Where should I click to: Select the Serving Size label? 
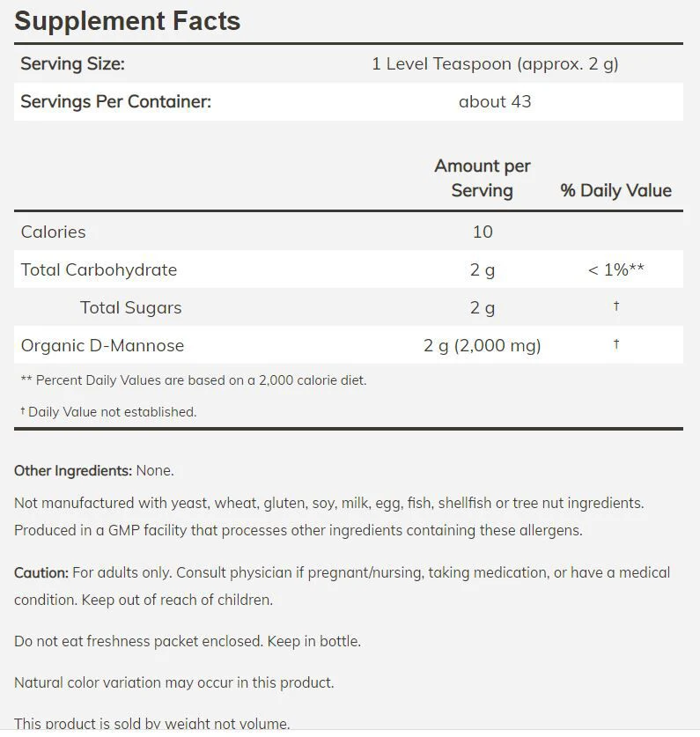point(73,63)
